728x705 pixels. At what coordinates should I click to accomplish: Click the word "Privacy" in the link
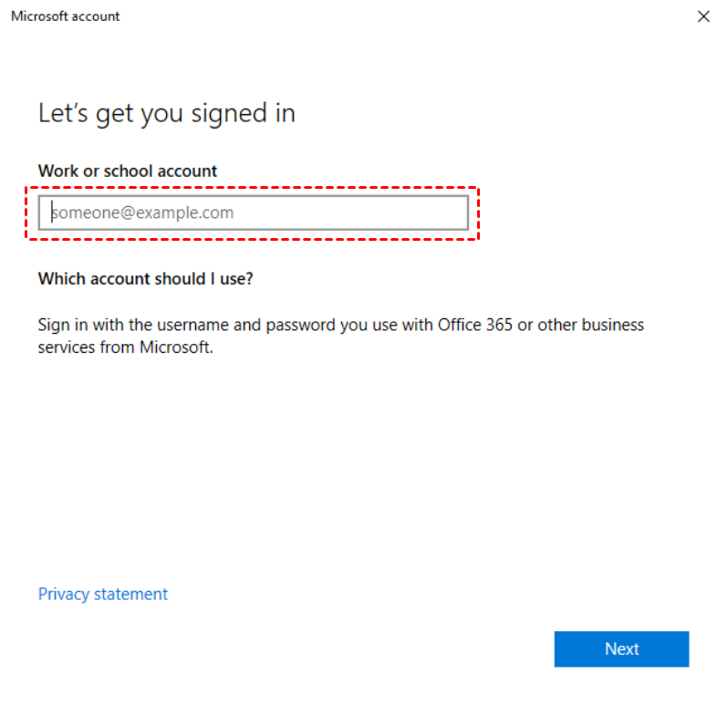(65, 594)
